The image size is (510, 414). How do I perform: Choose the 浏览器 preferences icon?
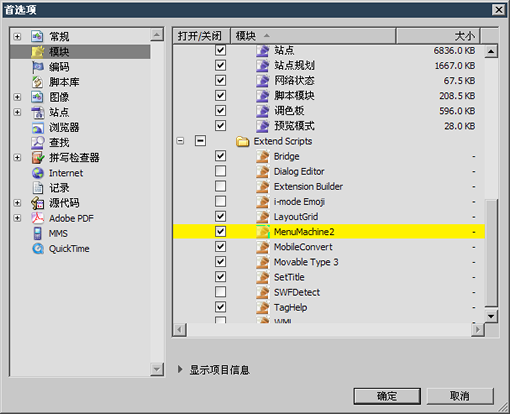coord(38,127)
